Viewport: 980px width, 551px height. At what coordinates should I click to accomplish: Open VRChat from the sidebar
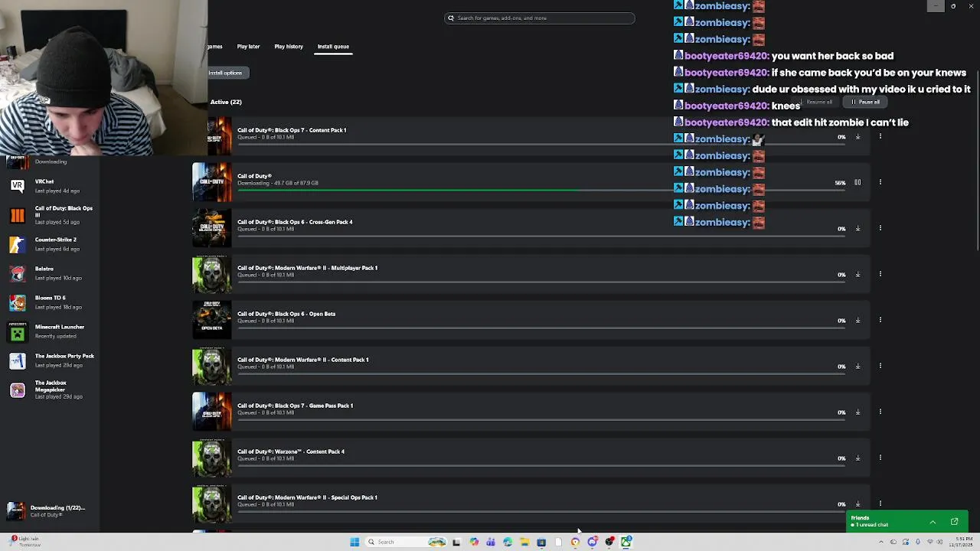(50, 185)
